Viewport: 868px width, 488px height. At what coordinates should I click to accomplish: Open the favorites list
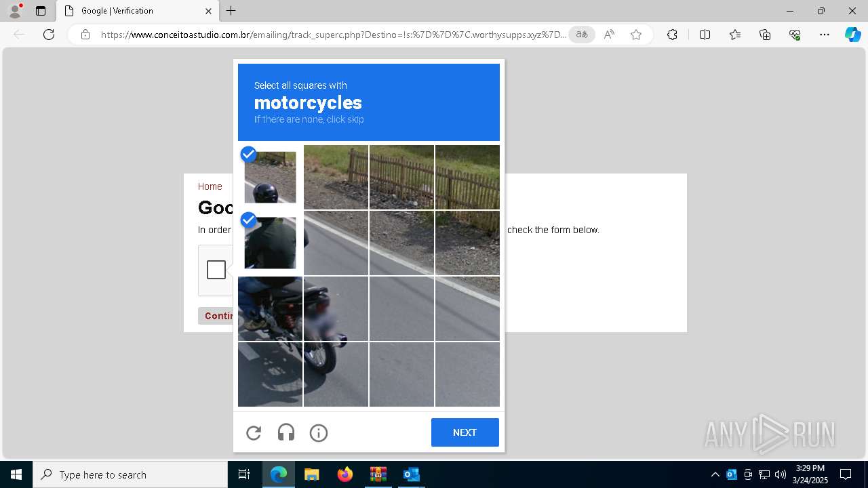pos(735,35)
